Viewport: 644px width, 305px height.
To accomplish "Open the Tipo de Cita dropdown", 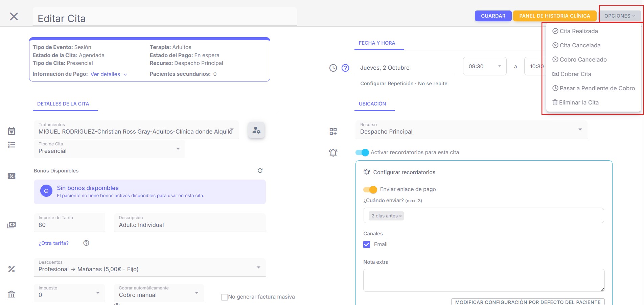I will coord(177,148).
